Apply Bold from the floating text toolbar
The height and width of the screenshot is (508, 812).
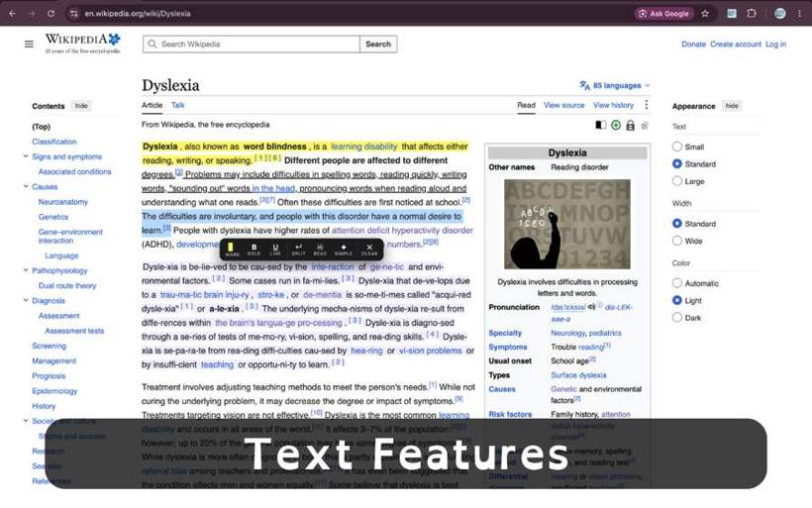(254, 250)
